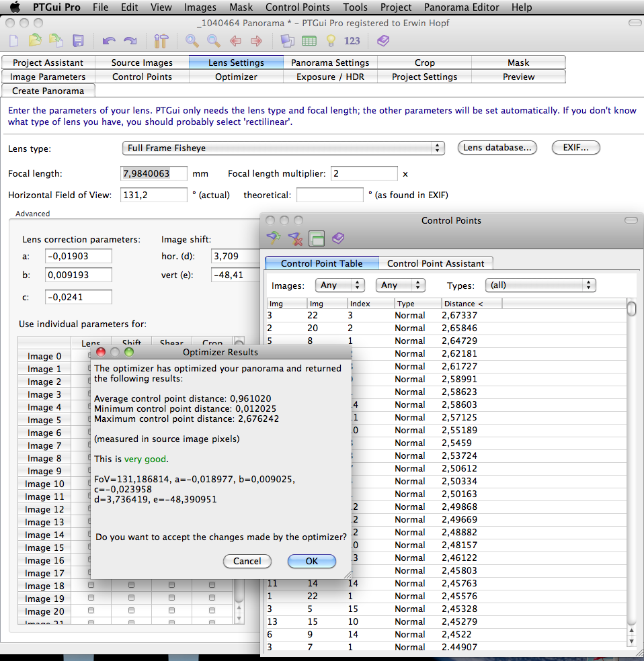Open the Control Points menu in the menu bar
Screen dimensions: 644x661
click(297, 7)
